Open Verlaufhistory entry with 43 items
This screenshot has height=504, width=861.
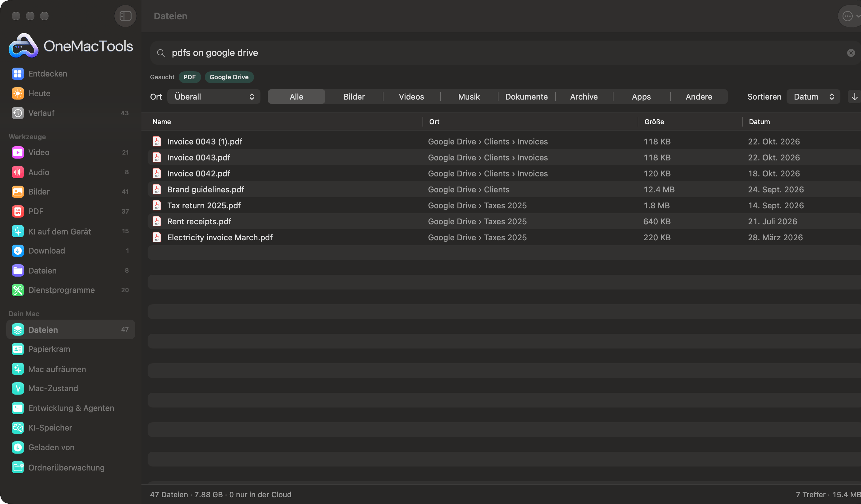[x=71, y=113]
